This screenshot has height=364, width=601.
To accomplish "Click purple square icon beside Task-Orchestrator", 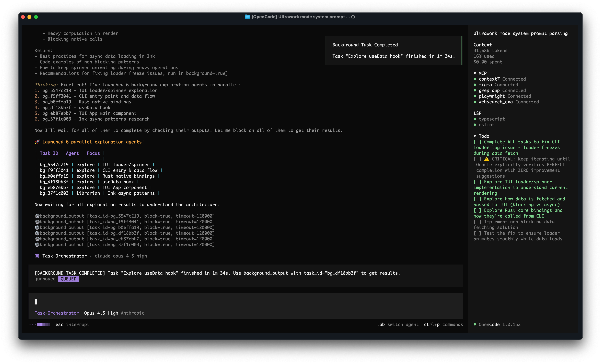I will point(37,256).
